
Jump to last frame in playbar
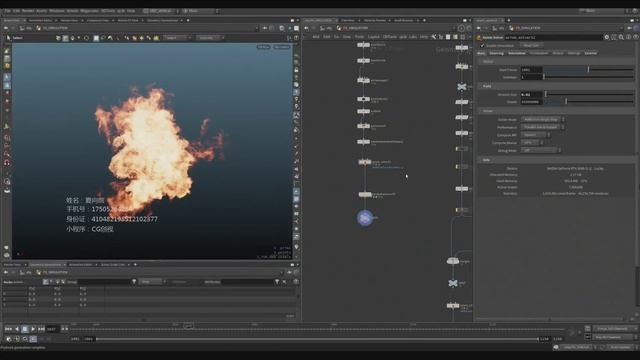click(41, 329)
